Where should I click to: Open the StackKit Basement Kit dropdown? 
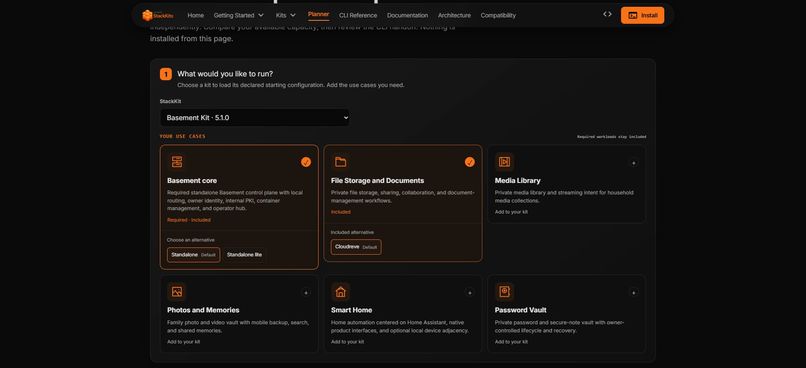coord(254,117)
